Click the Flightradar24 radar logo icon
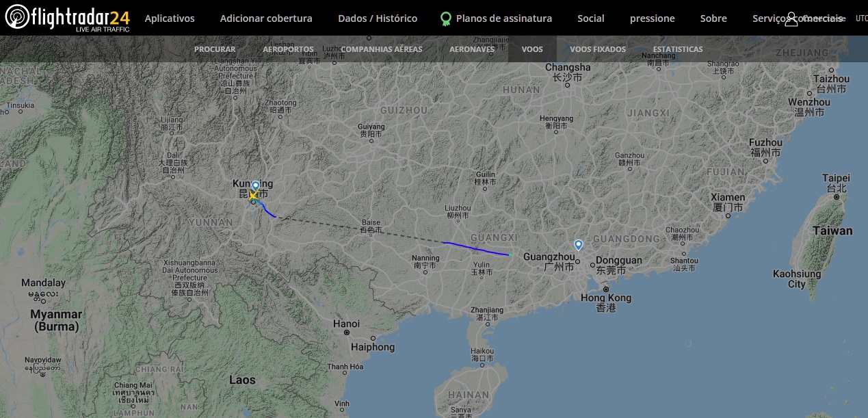Viewport: 868px width, 418px height. pyautogui.click(x=17, y=17)
